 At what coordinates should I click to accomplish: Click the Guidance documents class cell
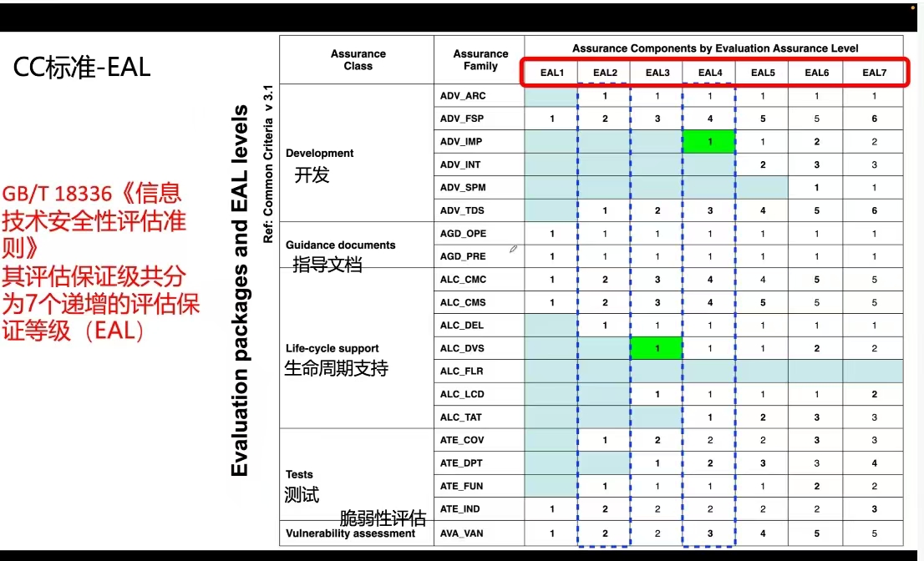coord(340,245)
